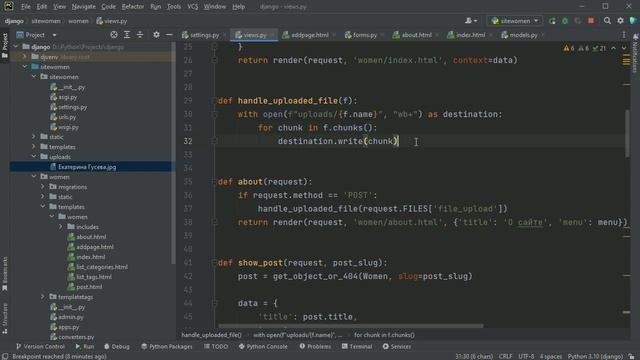The width and height of the screenshot is (640, 360).
Task: Open the Refactor menu
Action: 133,7
